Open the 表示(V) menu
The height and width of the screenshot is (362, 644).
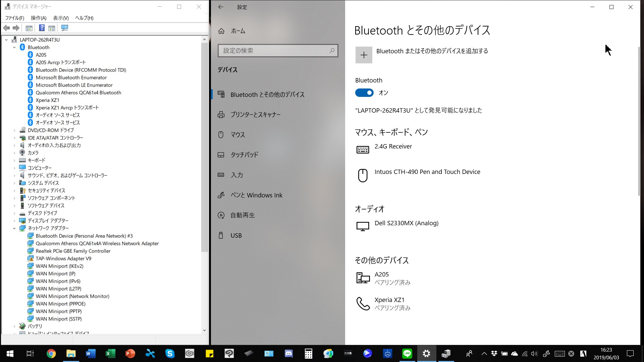click(61, 18)
